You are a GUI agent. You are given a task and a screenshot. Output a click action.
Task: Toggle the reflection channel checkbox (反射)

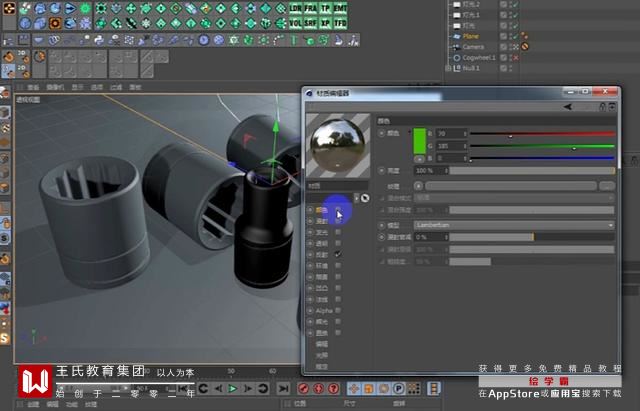tap(338, 254)
